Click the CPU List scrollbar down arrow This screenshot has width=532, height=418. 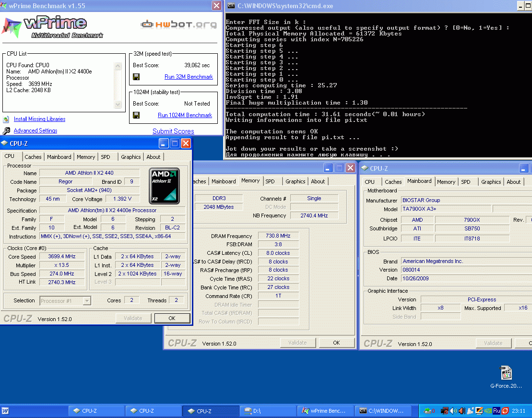(x=118, y=104)
